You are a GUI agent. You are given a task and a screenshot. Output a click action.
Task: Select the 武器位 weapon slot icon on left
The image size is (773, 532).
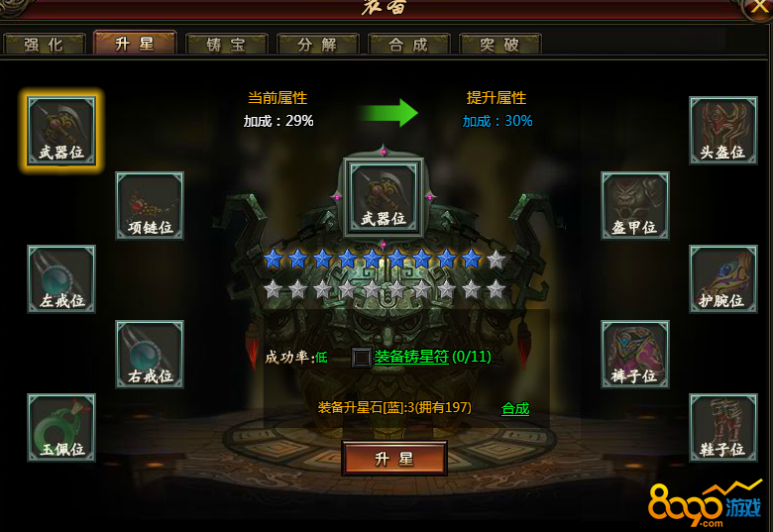(x=61, y=131)
